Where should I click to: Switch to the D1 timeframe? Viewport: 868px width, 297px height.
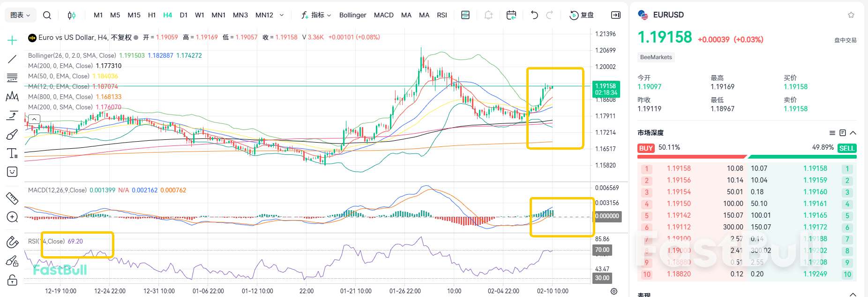click(184, 15)
